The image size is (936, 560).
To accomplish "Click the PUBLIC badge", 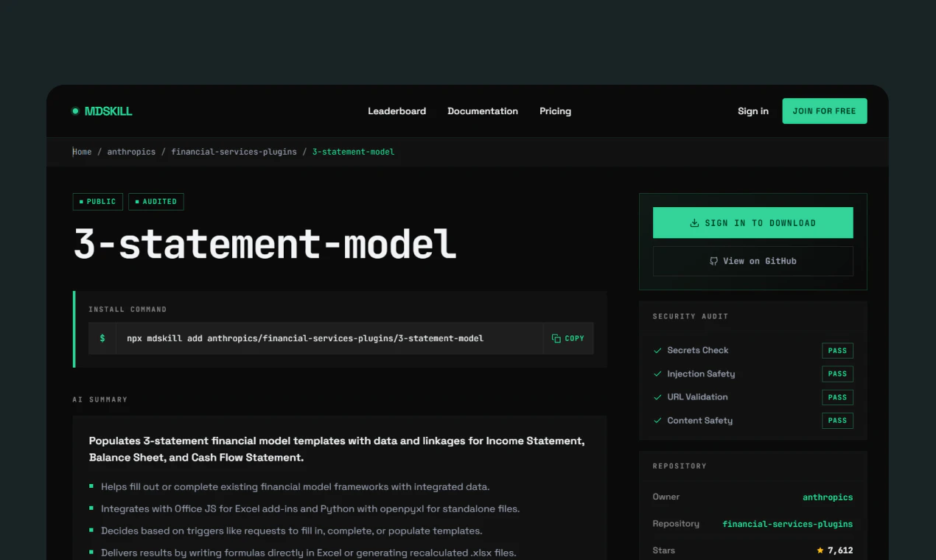I will 98,202.
